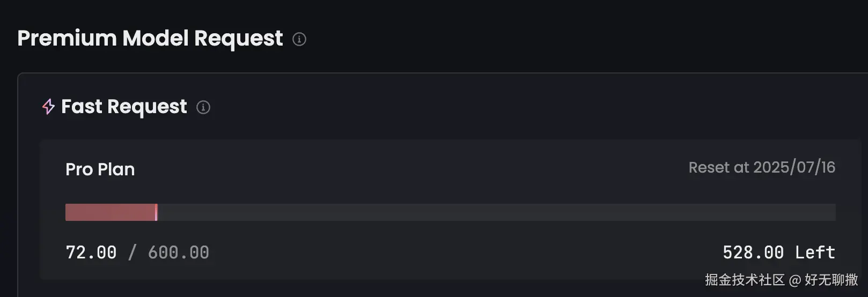
Task: Click the lightning bolt Fast Request icon
Action: [x=48, y=107]
